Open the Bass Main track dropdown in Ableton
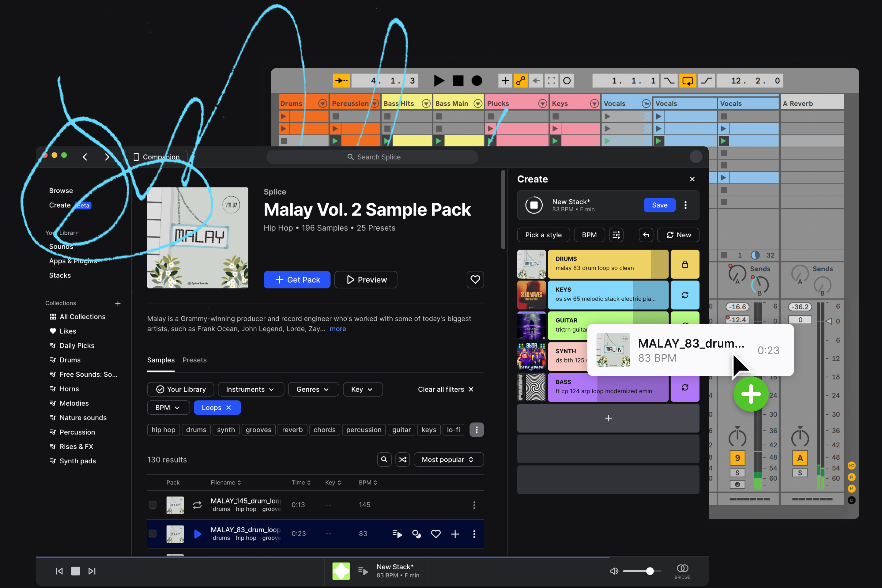882x588 pixels. click(478, 104)
